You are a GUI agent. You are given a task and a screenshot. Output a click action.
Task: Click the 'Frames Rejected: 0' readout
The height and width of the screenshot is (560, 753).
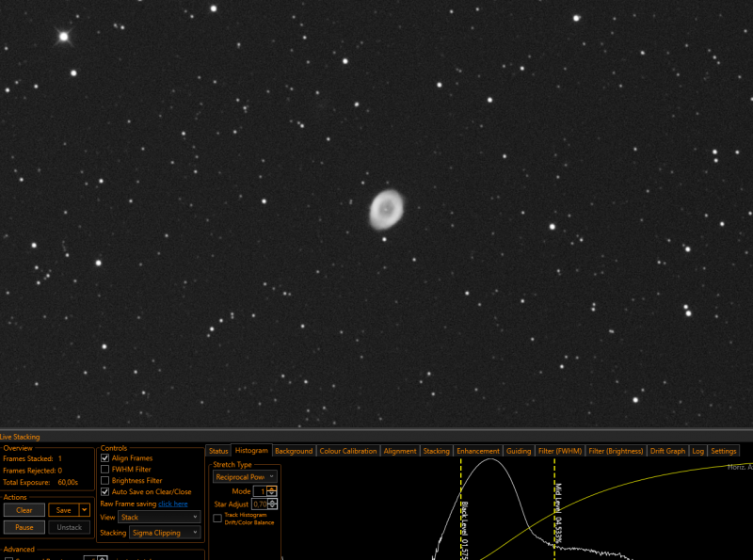(x=33, y=471)
